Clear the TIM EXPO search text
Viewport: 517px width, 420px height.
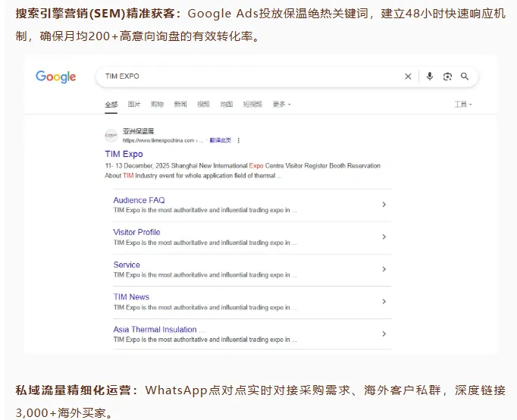coord(408,77)
